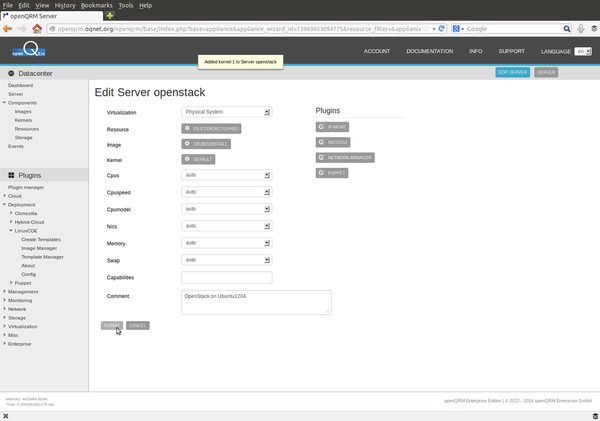Image resolution: width=600 pixels, height=421 pixels.
Task: Open the SUPPORT link
Action: click(x=511, y=51)
